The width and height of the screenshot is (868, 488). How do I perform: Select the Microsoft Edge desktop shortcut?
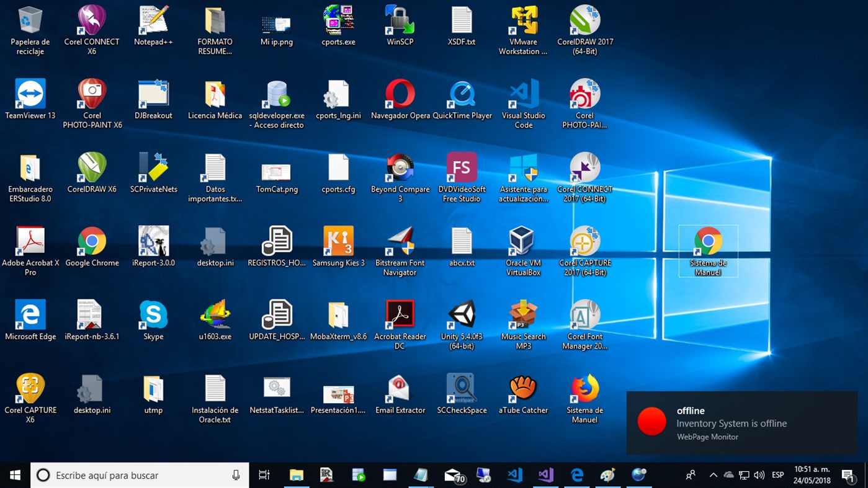(x=30, y=321)
